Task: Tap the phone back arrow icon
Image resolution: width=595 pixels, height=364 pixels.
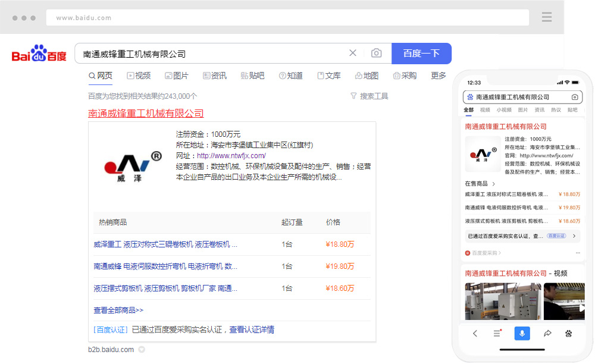Action: point(475,334)
